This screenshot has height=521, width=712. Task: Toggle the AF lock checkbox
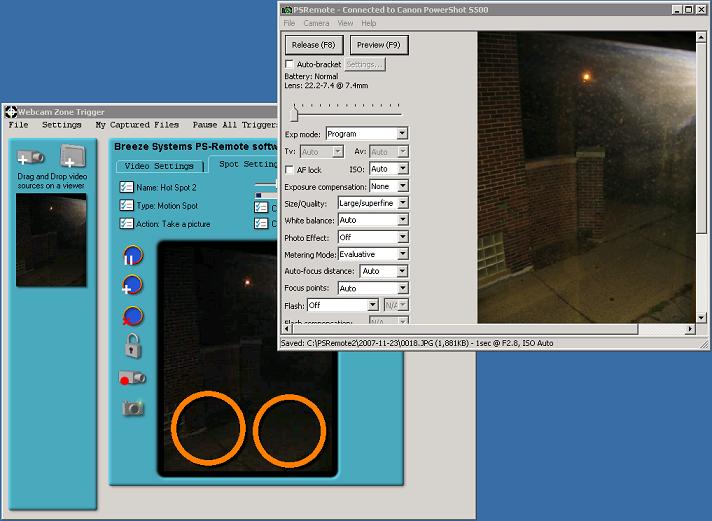tap(289, 169)
